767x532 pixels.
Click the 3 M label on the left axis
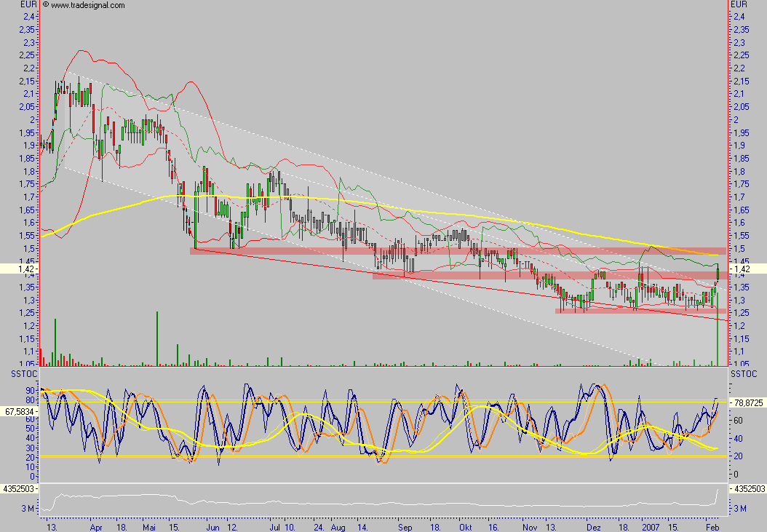pos(28,509)
